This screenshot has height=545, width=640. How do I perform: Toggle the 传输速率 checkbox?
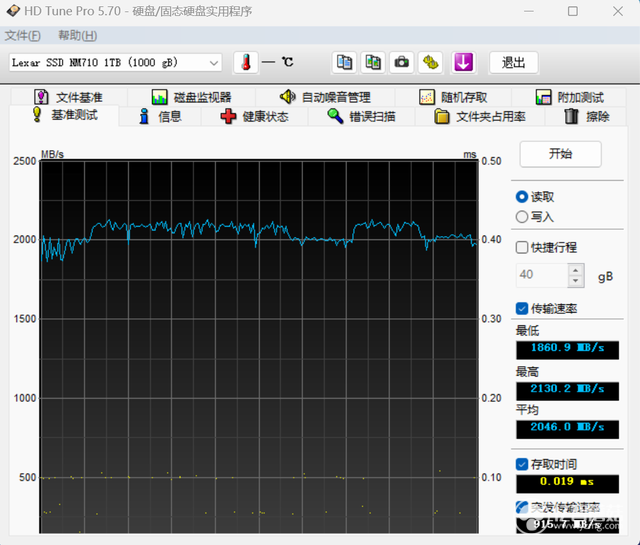click(x=522, y=308)
